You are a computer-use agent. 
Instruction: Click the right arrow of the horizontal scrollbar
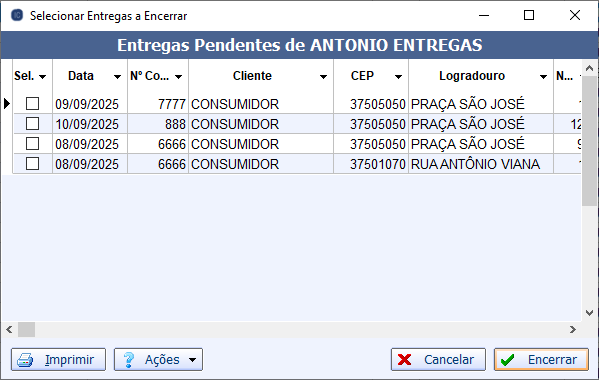point(572,329)
